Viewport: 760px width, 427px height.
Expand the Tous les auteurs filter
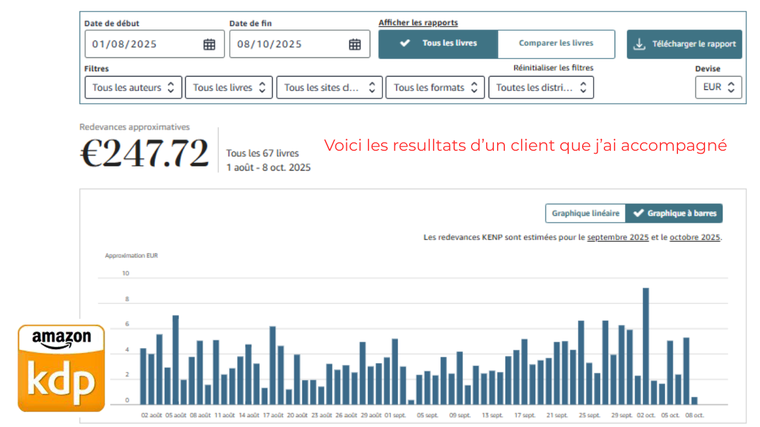tap(133, 88)
